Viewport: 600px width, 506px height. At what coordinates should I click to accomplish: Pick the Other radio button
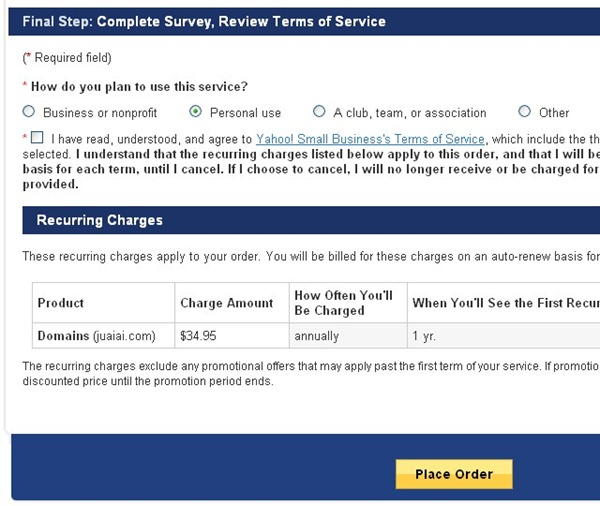coord(525,112)
